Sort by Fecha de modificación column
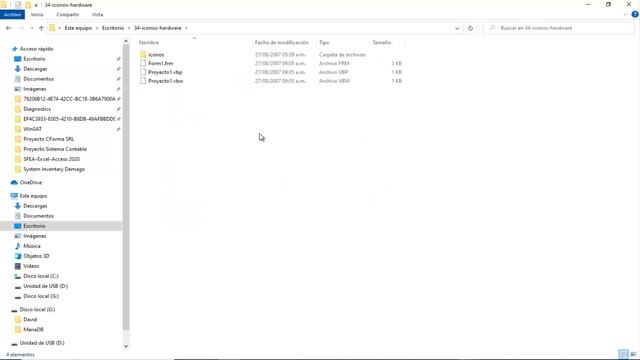Image resolution: width=640 pixels, height=360 pixels. (x=283, y=42)
